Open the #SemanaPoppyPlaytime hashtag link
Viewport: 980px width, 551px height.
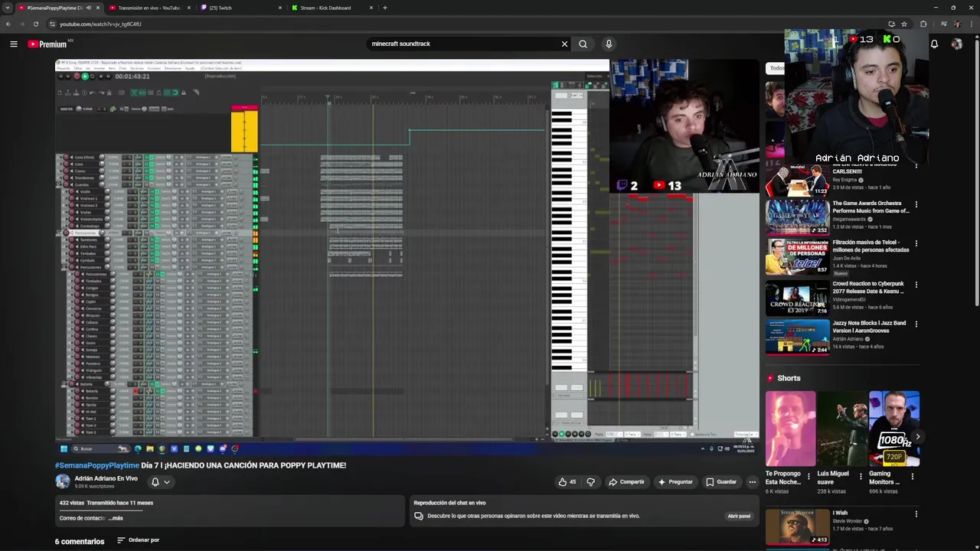coord(97,465)
